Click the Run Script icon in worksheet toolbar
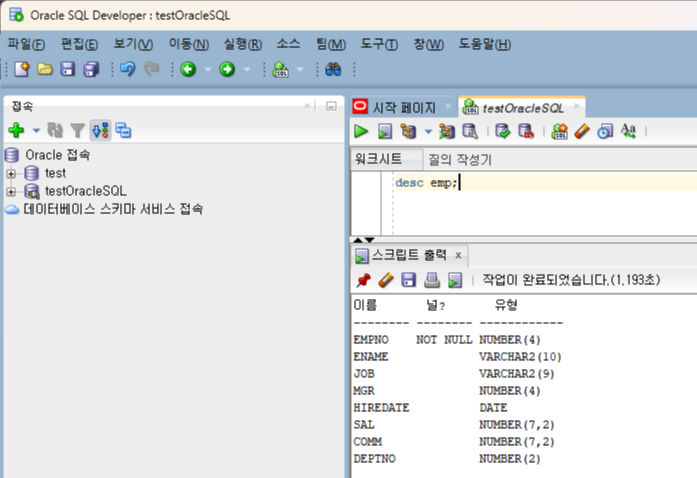697x478 pixels. (x=385, y=131)
